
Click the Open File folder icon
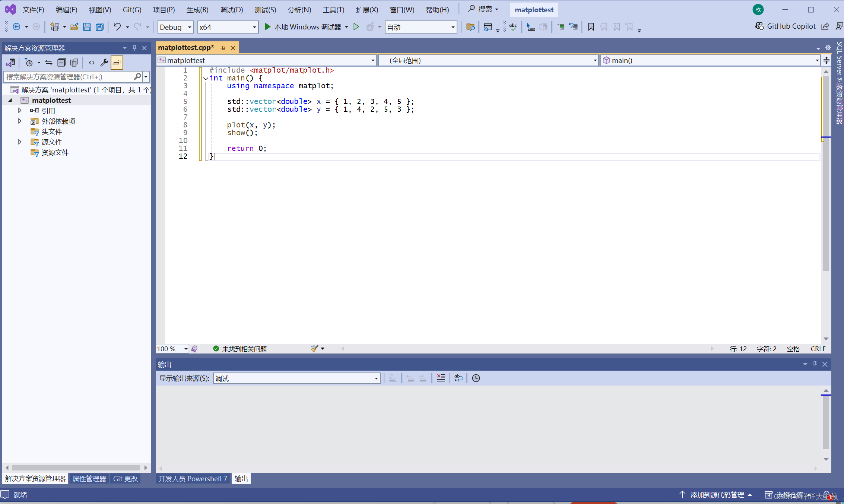pos(74,27)
